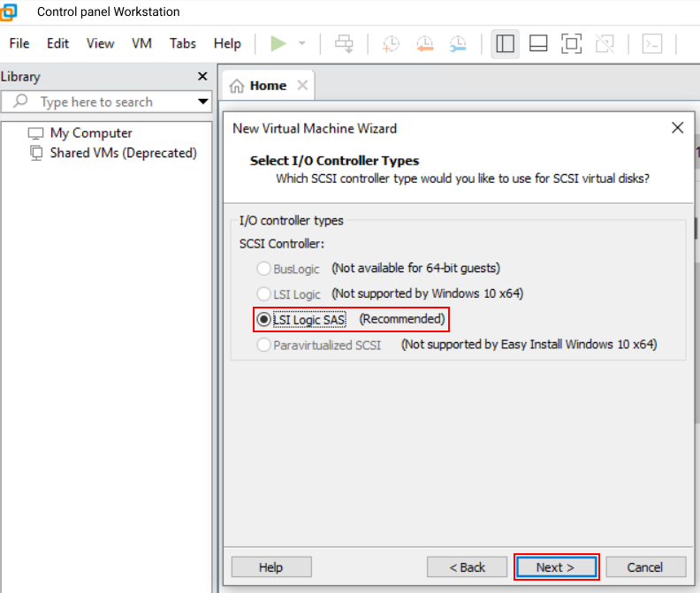700x593 pixels.
Task: Open the console view icon
Action: [x=652, y=43]
